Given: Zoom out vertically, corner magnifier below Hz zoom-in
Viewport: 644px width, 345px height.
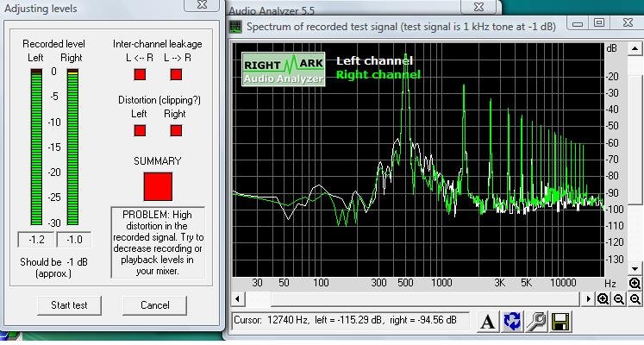Looking at the screenshot, I should [635, 299].
